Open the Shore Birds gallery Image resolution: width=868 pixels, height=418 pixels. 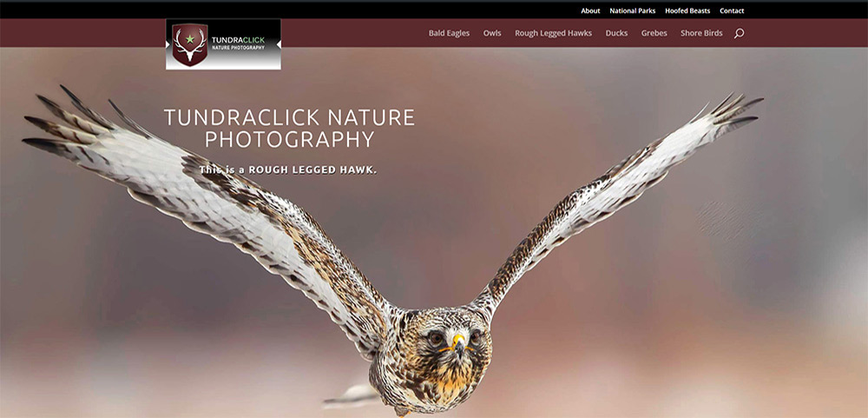pyautogui.click(x=701, y=33)
